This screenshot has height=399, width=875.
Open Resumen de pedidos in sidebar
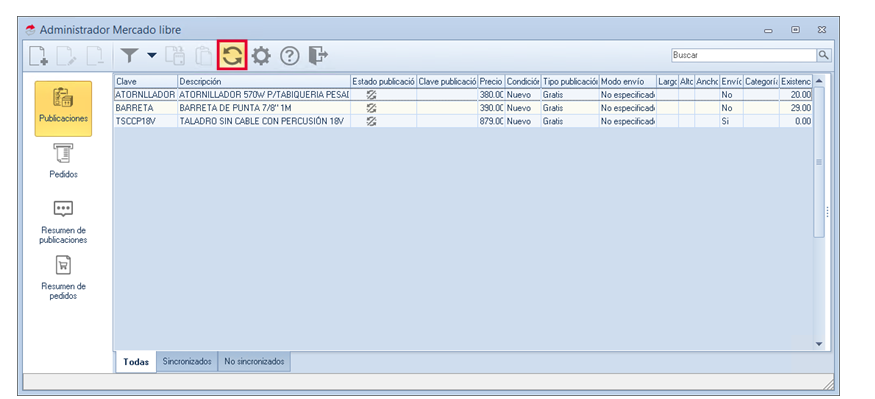pyautogui.click(x=63, y=277)
